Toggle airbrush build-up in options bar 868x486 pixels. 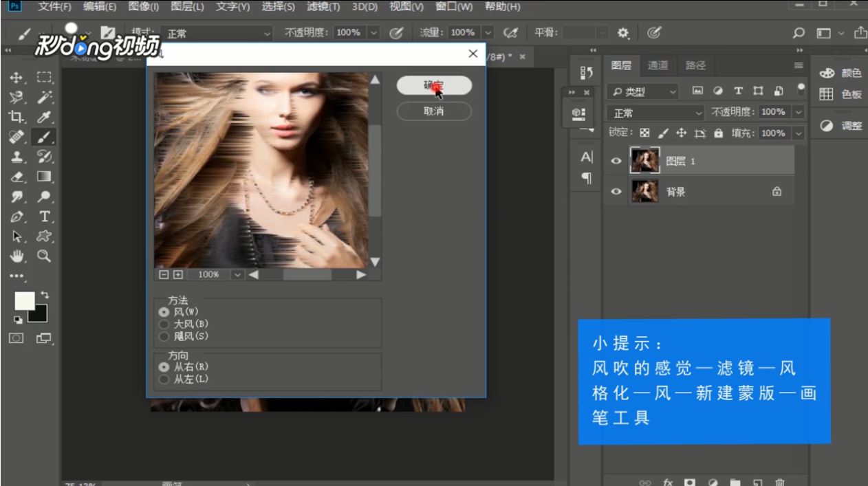coord(510,32)
